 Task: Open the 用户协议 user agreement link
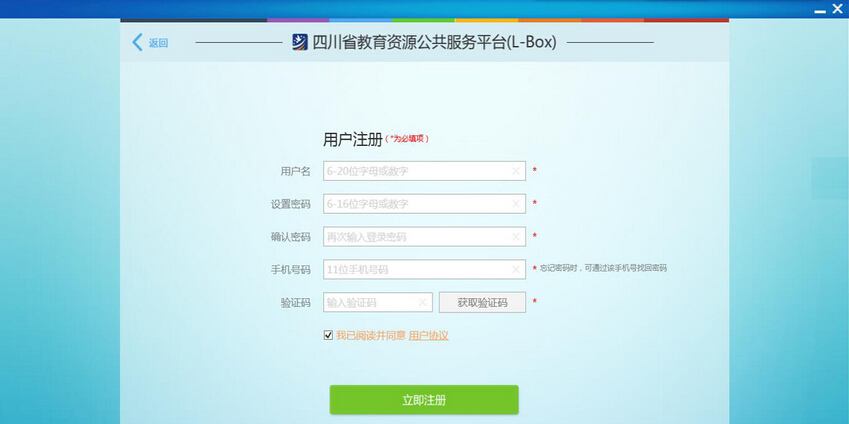428,336
